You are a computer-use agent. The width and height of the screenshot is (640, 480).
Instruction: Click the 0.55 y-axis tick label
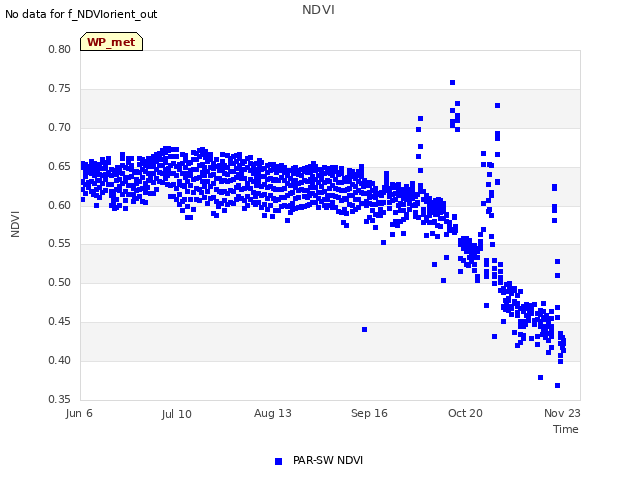(x=60, y=244)
